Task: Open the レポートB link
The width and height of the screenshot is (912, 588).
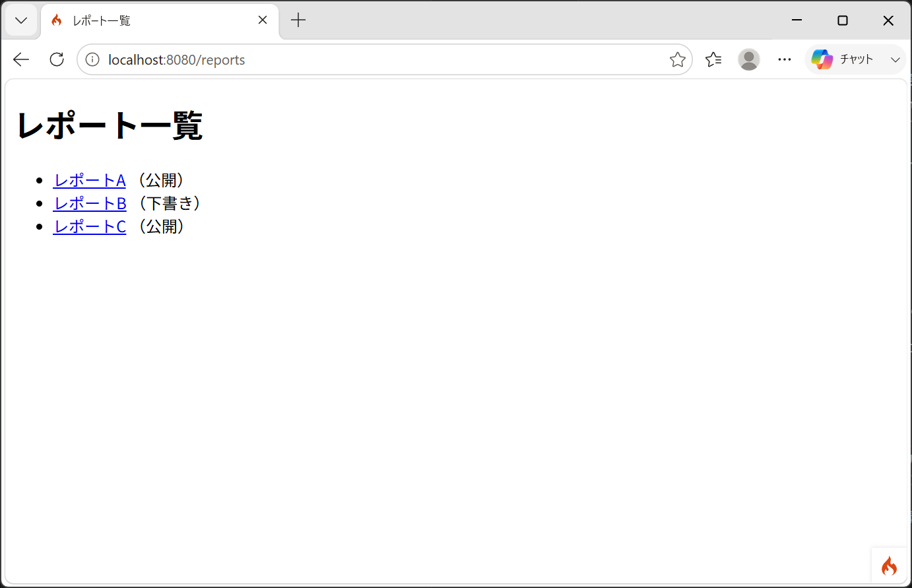Action: pyautogui.click(x=90, y=203)
